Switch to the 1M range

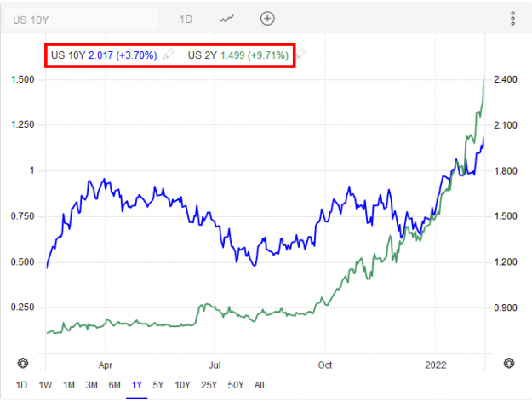(69, 385)
